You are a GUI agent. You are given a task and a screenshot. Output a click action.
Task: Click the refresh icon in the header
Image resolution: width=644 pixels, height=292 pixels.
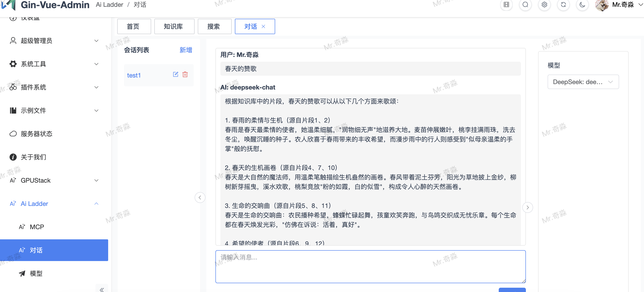pyautogui.click(x=563, y=5)
